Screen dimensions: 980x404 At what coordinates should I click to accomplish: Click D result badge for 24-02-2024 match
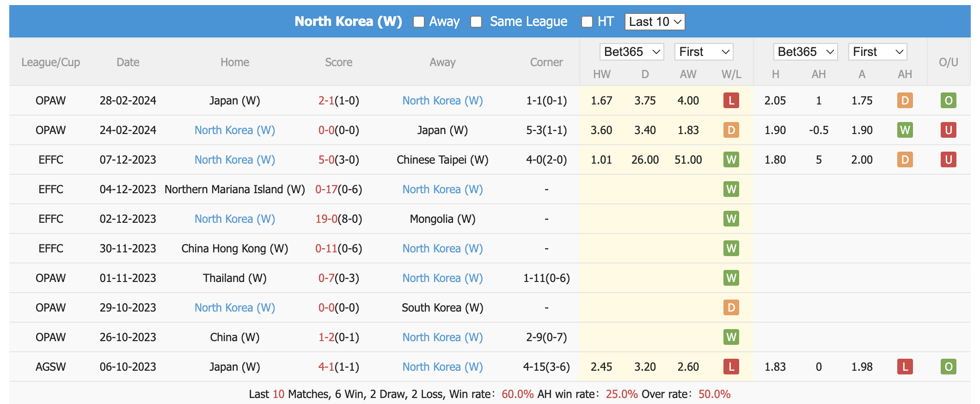coord(731,130)
